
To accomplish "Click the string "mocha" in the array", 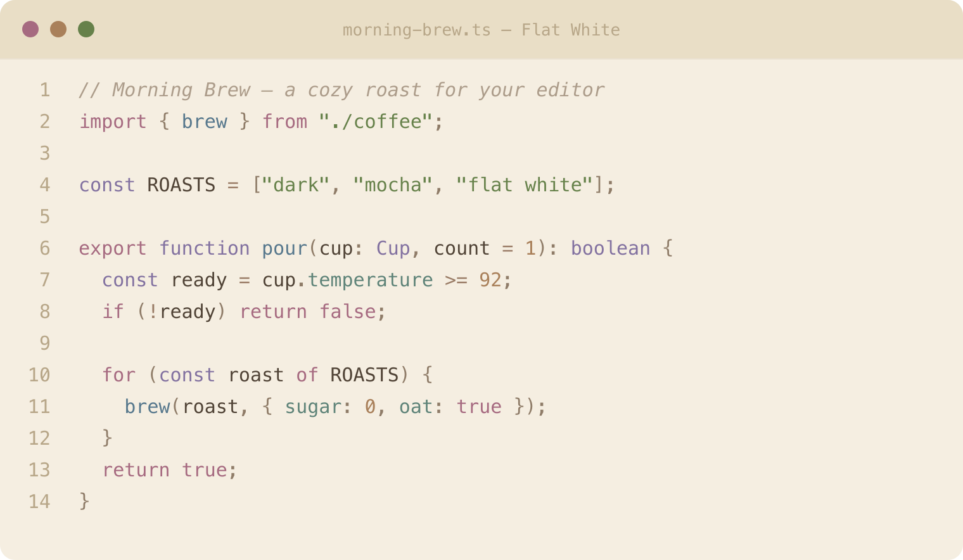I will (x=393, y=185).
